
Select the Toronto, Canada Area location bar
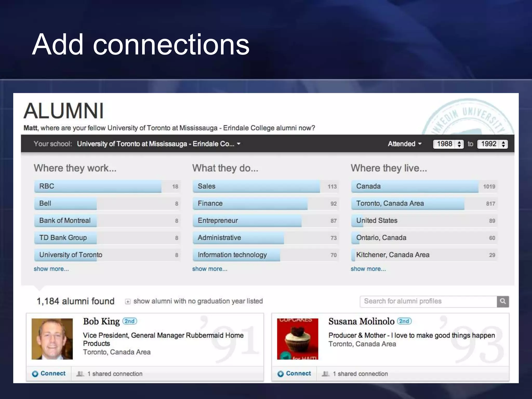point(424,204)
